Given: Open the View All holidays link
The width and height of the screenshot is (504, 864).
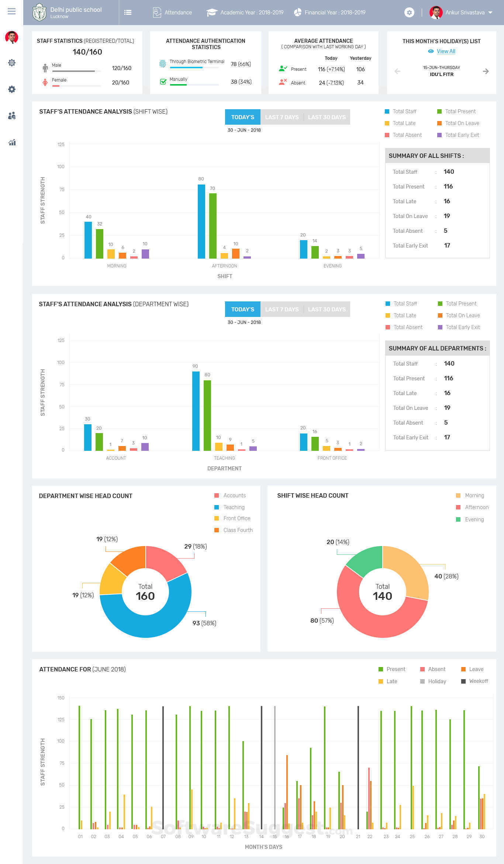Looking at the screenshot, I should coord(446,51).
